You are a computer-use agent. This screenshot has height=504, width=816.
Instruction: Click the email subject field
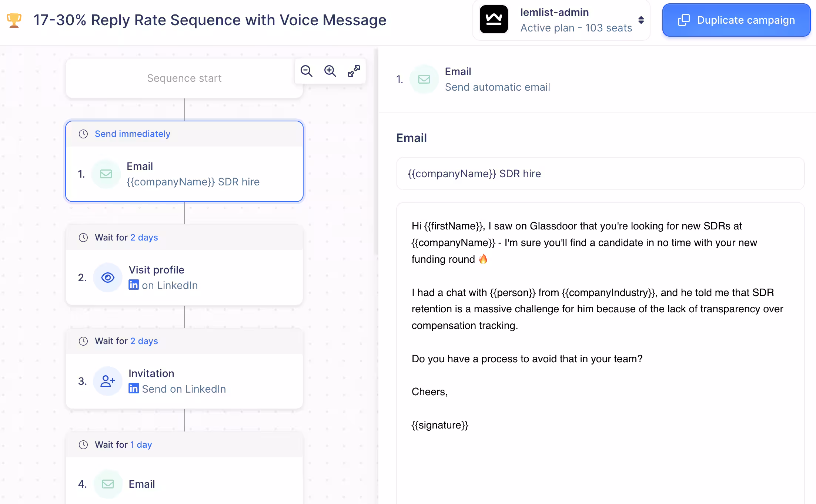click(600, 174)
